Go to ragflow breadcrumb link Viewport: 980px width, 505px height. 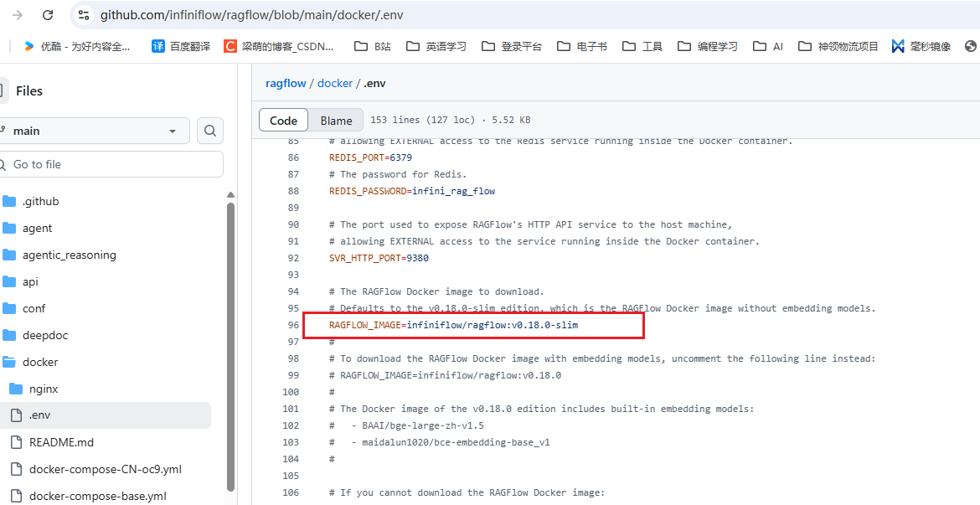(286, 83)
